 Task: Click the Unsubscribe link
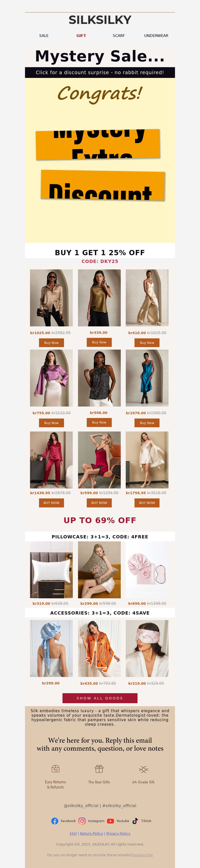[x=142, y=855]
